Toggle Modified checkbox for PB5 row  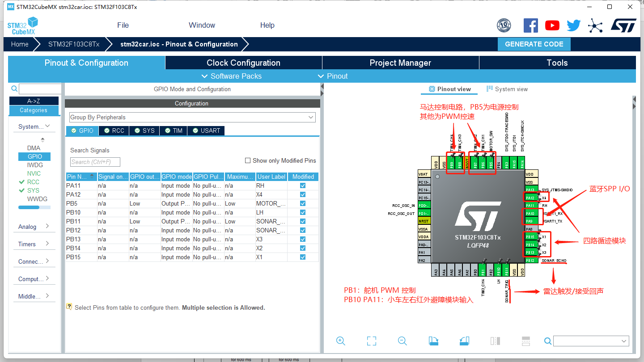(303, 203)
